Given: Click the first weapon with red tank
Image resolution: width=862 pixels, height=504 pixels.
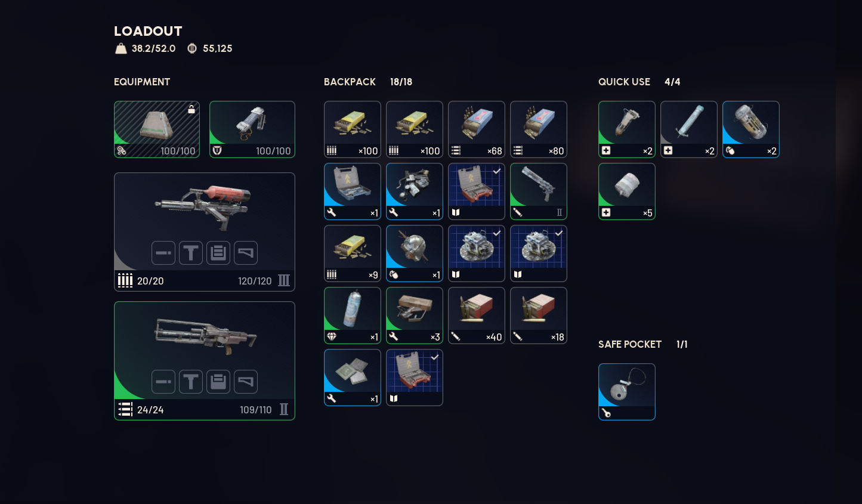Looking at the screenshot, I should [x=205, y=232].
